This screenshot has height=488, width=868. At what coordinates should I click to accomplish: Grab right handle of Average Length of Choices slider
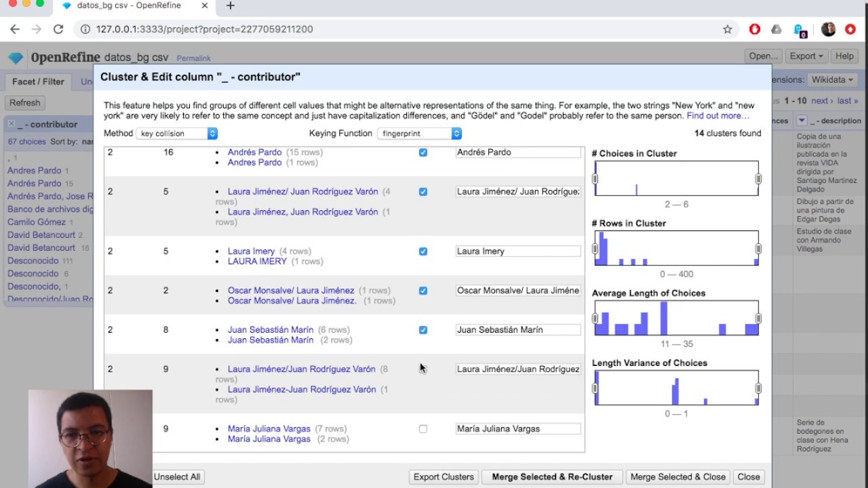pos(758,319)
